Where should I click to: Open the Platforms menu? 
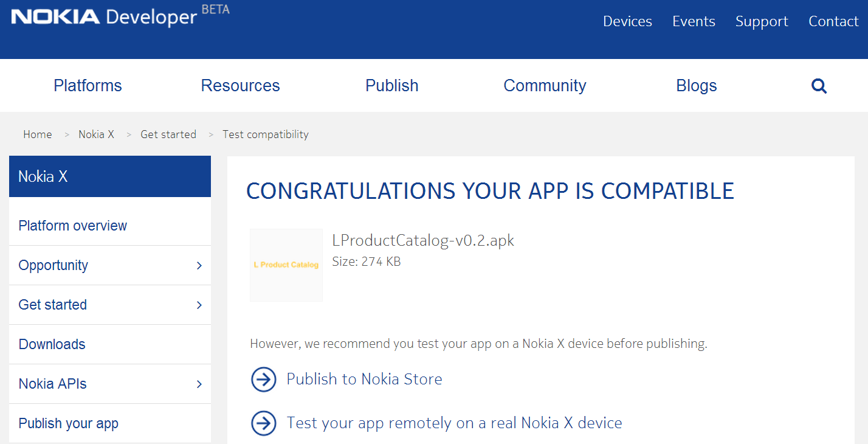click(x=88, y=86)
